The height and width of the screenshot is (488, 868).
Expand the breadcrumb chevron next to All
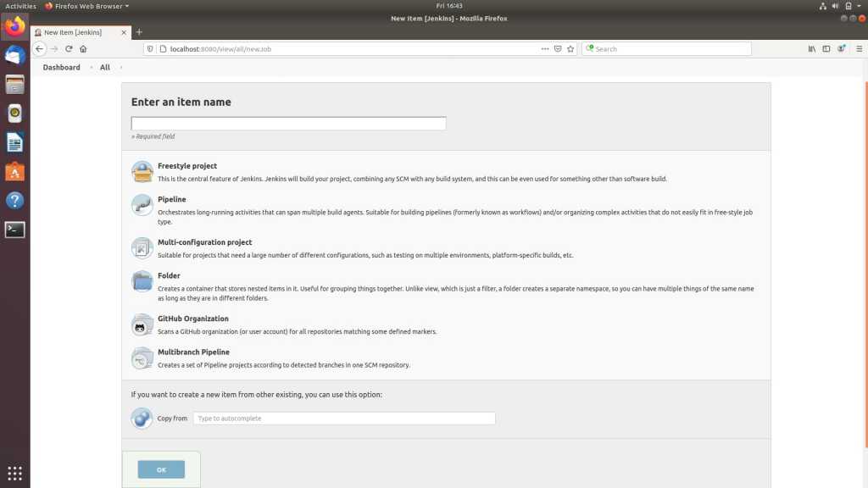click(x=119, y=67)
